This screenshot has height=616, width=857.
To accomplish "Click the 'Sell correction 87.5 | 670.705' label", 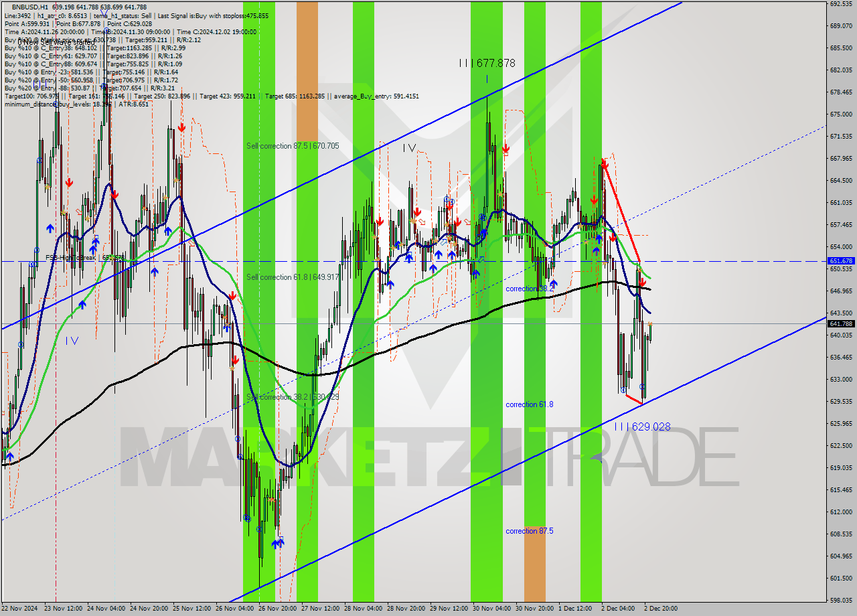I will pyautogui.click(x=293, y=146).
